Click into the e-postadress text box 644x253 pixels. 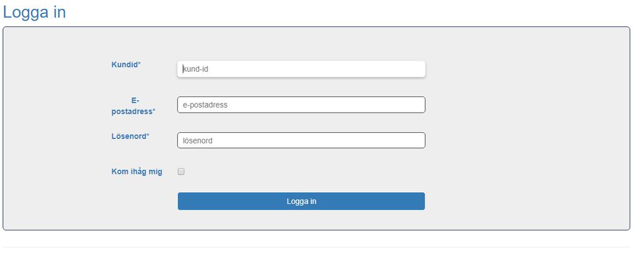(301, 104)
